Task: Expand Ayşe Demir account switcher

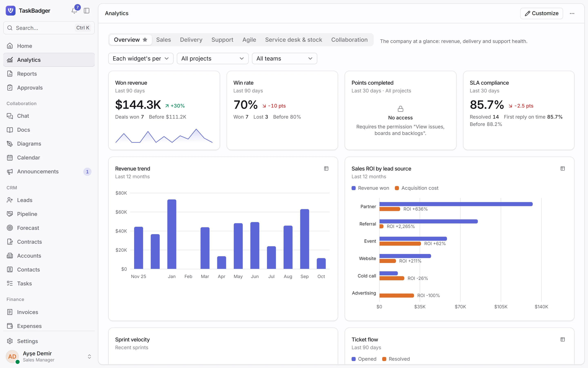Action: tap(49, 356)
